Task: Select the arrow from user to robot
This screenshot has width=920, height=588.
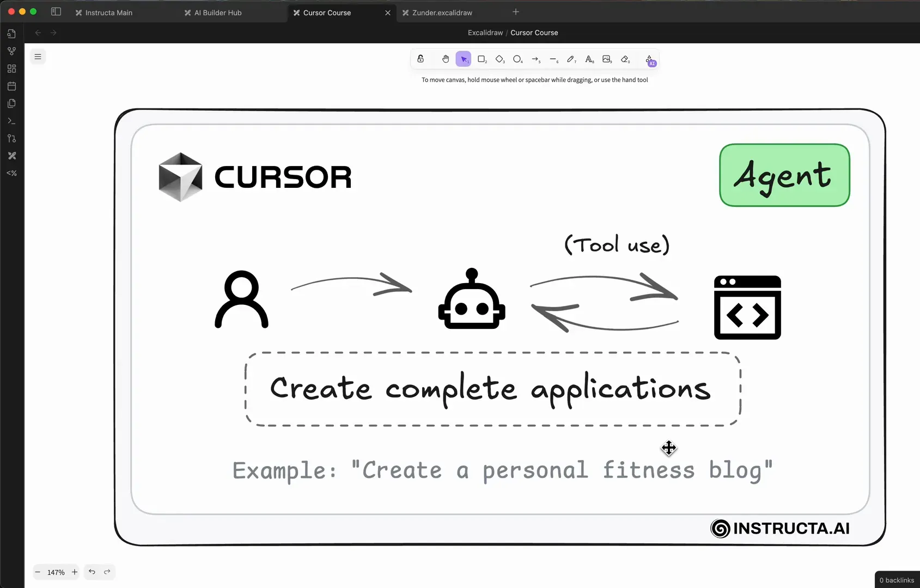Action: click(x=352, y=284)
